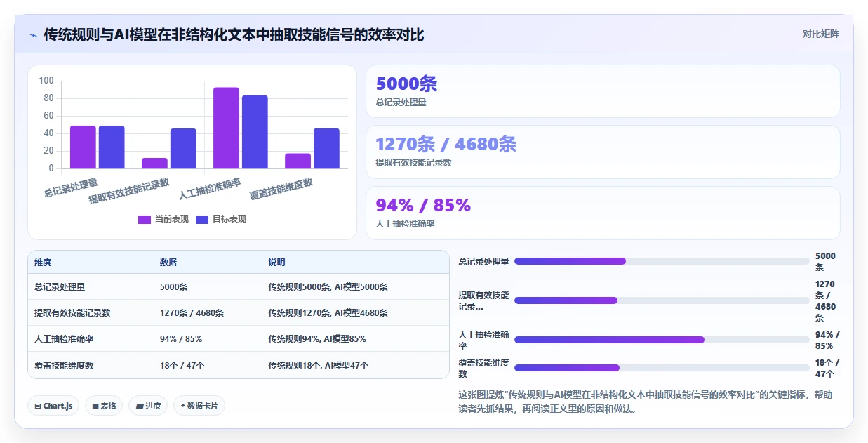The height and width of the screenshot is (443, 868).
Task: Click the 5000条 value right of the progress bar
Action: [825, 262]
